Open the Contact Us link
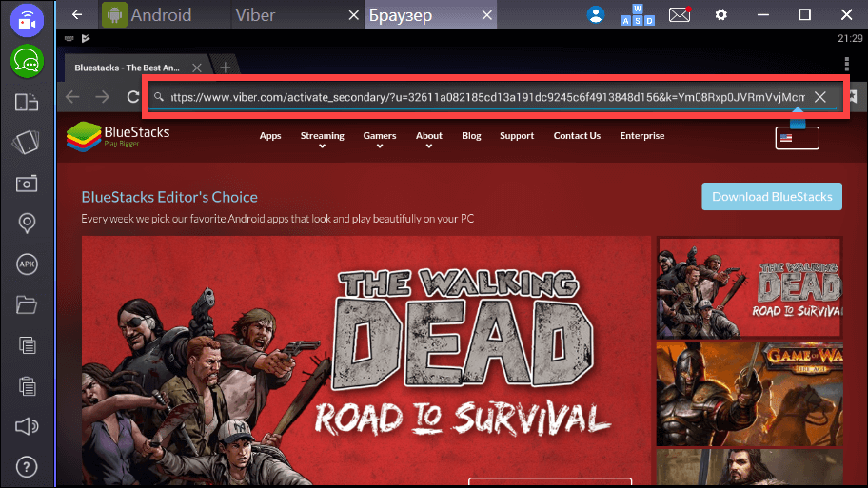This screenshot has height=488, width=868. point(577,135)
